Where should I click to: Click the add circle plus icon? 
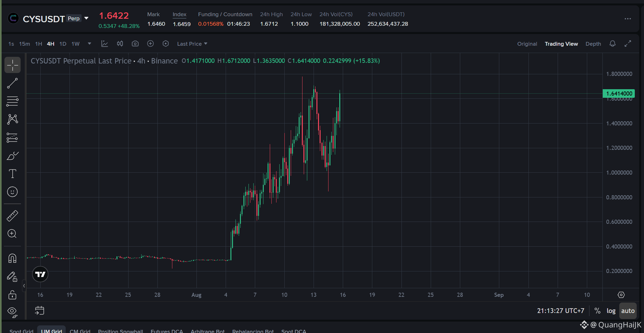[150, 44]
